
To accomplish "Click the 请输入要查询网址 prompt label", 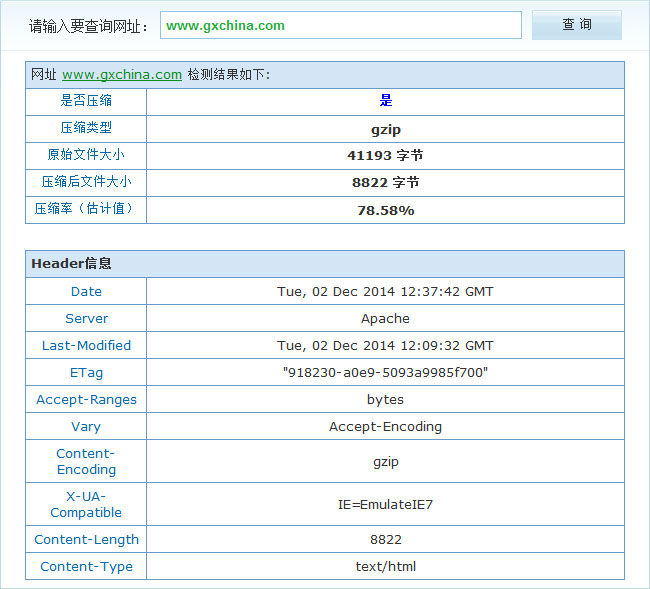I will (x=88, y=26).
